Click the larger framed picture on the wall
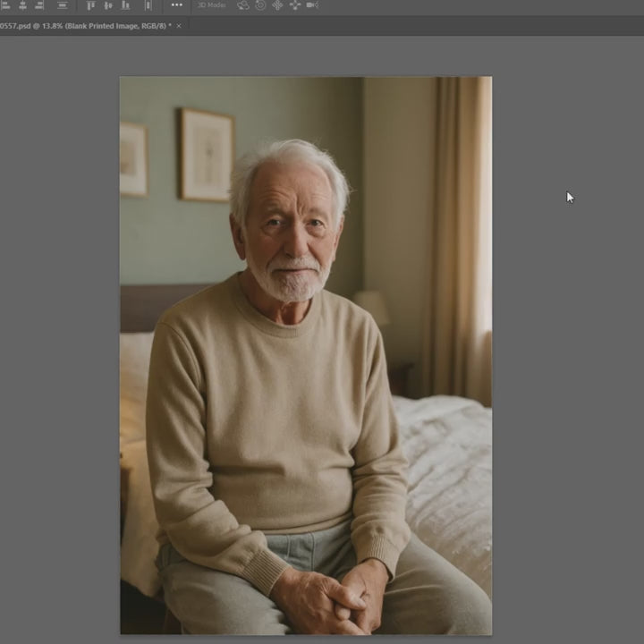This screenshot has height=644, width=644. point(206,155)
